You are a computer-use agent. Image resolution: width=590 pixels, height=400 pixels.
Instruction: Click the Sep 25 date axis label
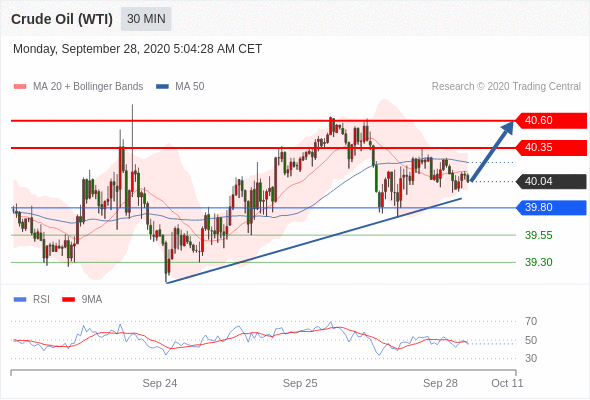300,383
